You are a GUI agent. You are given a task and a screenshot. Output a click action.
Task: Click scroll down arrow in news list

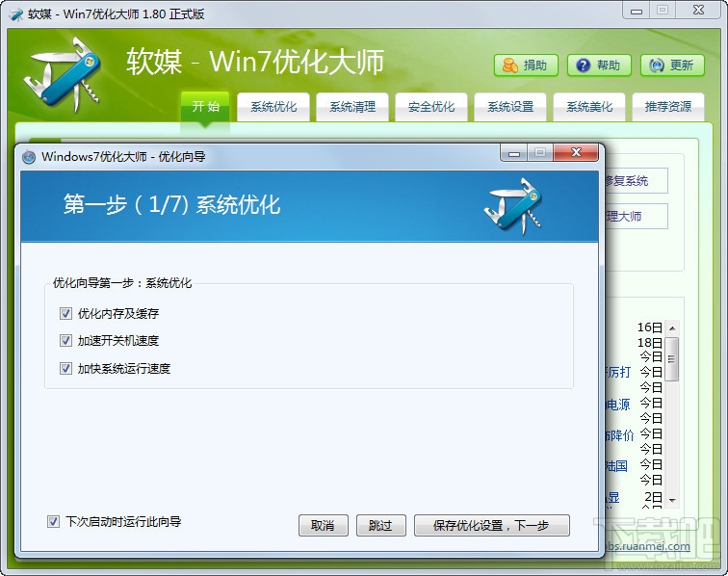[672, 500]
